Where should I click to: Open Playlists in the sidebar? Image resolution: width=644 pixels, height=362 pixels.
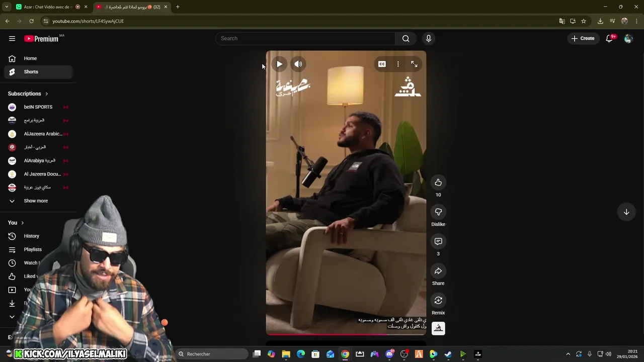pyautogui.click(x=38, y=249)
